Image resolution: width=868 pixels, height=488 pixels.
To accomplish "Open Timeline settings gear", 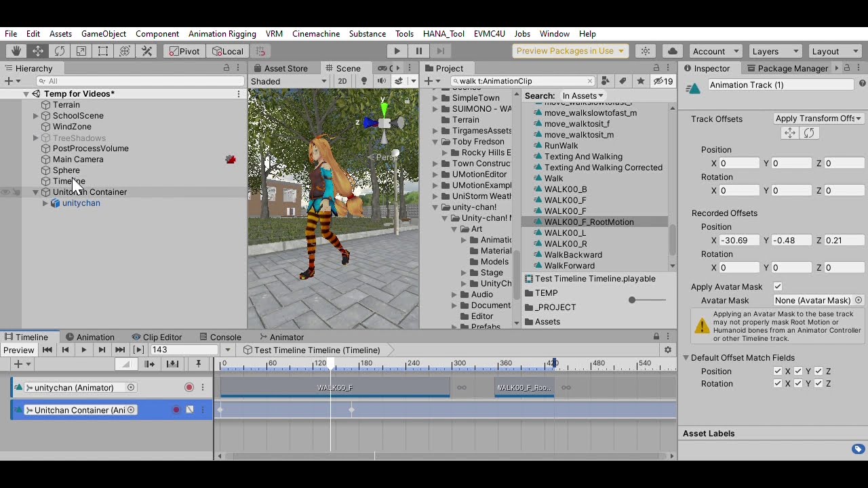I will (668, 350).
